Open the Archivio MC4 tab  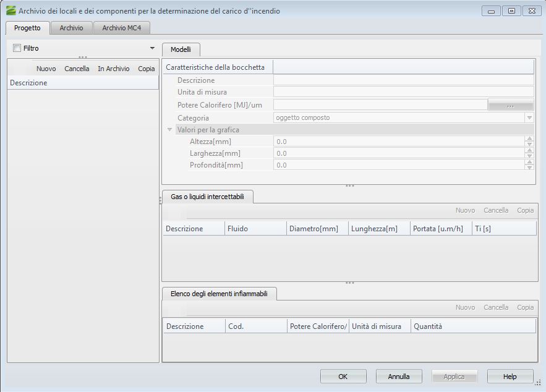coord(122,28)
